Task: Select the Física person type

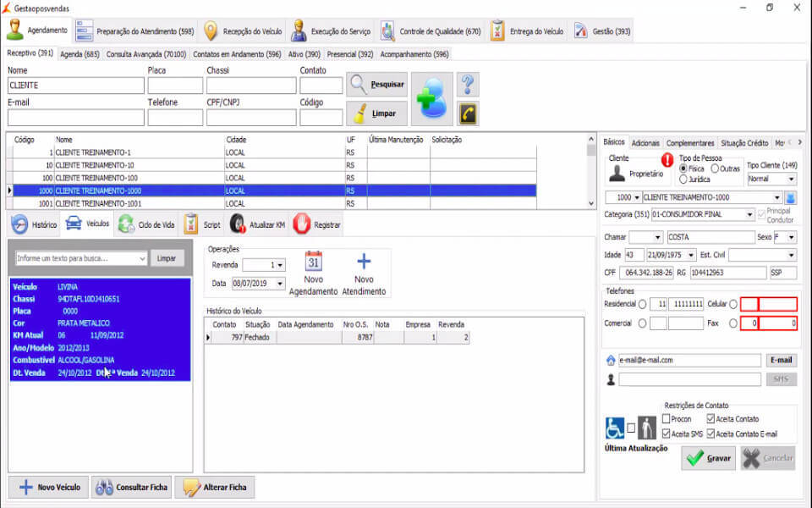Action: click(683, 168)
